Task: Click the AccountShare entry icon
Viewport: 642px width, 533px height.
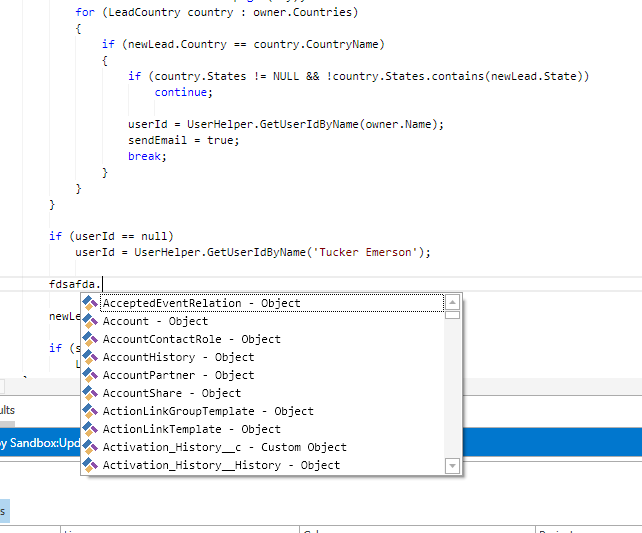Action: [x=90, y=393]
